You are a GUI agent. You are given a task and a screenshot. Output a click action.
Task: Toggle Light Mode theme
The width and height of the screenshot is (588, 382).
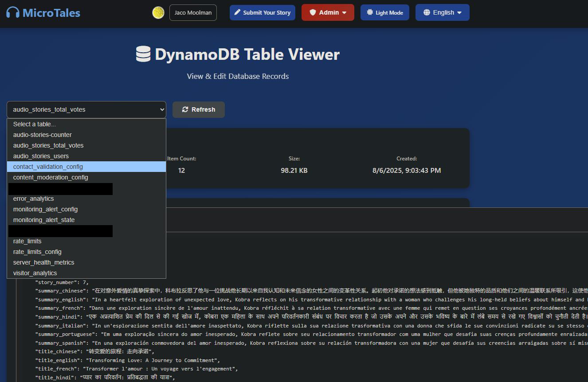click(x=384, y=12)
